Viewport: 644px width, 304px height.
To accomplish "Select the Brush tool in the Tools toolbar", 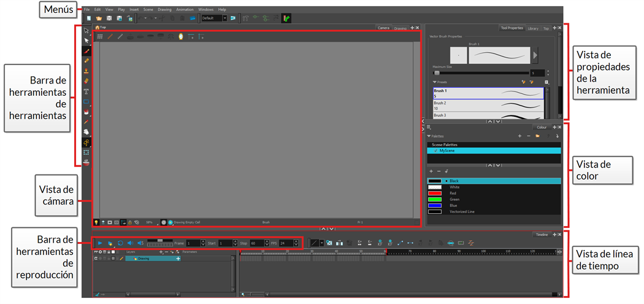I will 86,51.
